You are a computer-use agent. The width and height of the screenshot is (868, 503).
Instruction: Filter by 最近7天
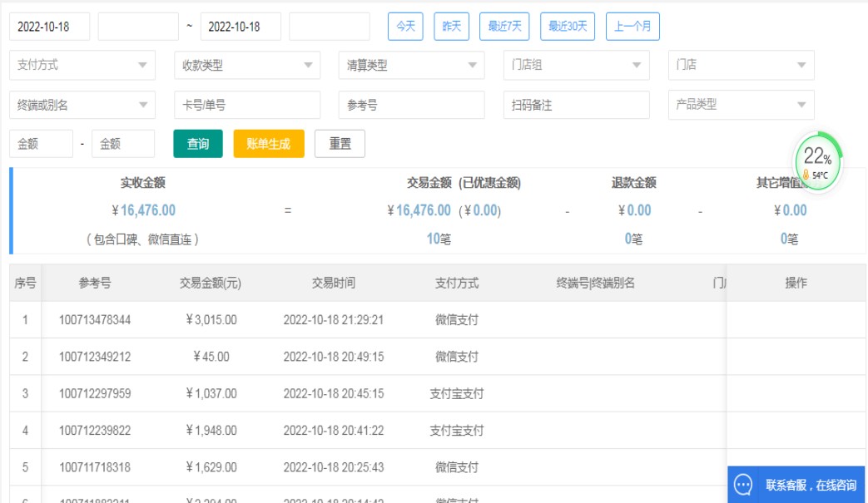(505, 27)
